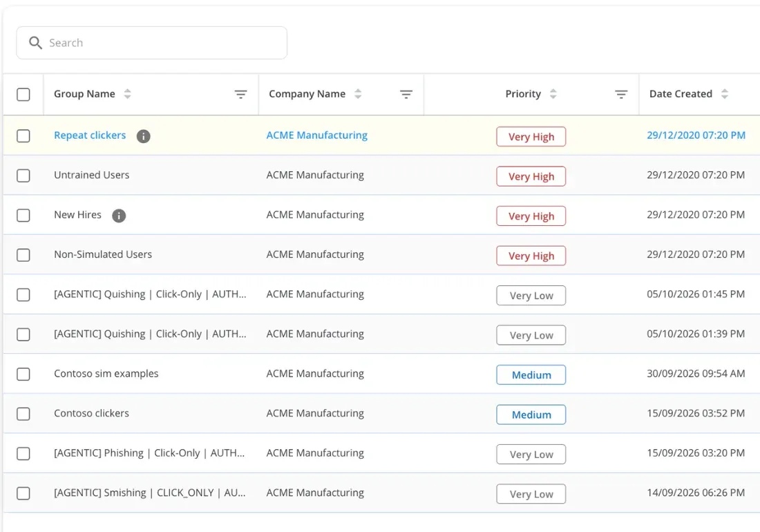Click the 15/09/2026 03:20 PM date cell
This screenshot has width=760, height=532.
coord(696,453)
